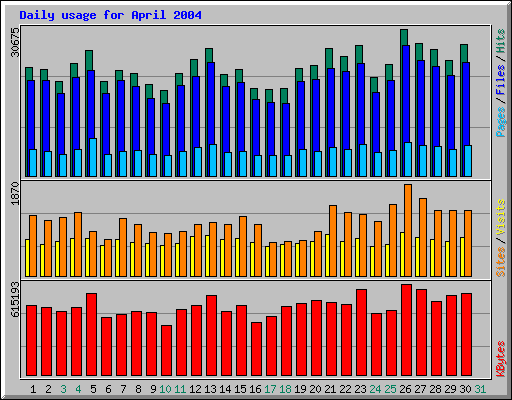Image resolution: width=512 pixels, height=400 pixels.
Task: Click the orange sites bar for day 21
Action: click(x=333, y=241)
